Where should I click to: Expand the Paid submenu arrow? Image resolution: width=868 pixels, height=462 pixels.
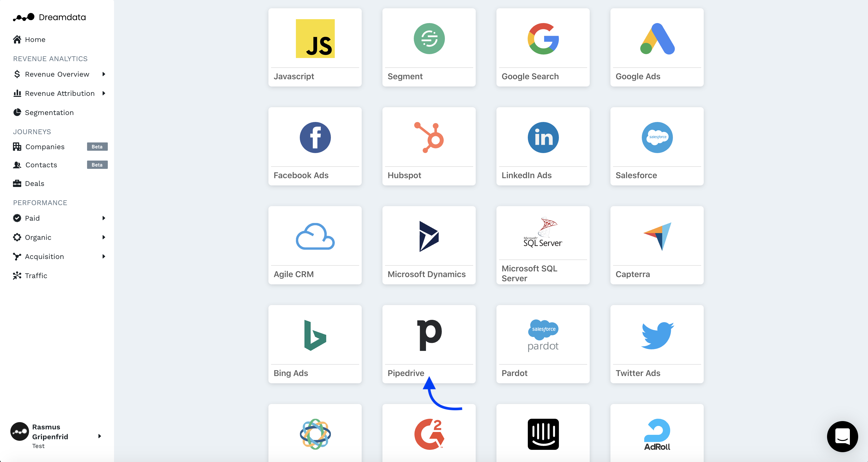click(x=103, y=218)
